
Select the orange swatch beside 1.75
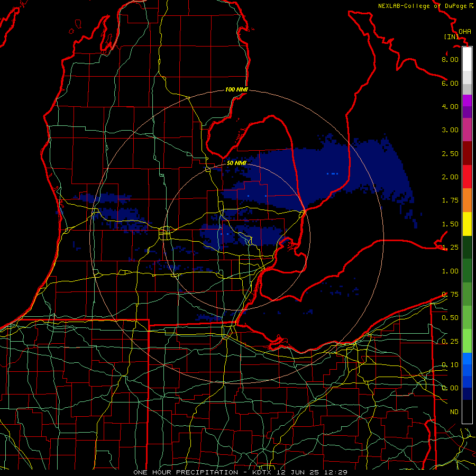467,200
